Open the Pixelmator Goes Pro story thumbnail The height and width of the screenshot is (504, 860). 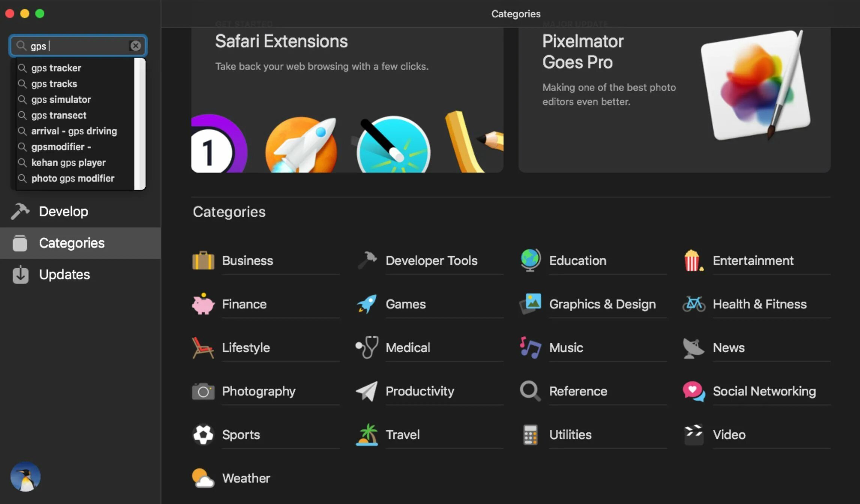[x=755, y=85]
